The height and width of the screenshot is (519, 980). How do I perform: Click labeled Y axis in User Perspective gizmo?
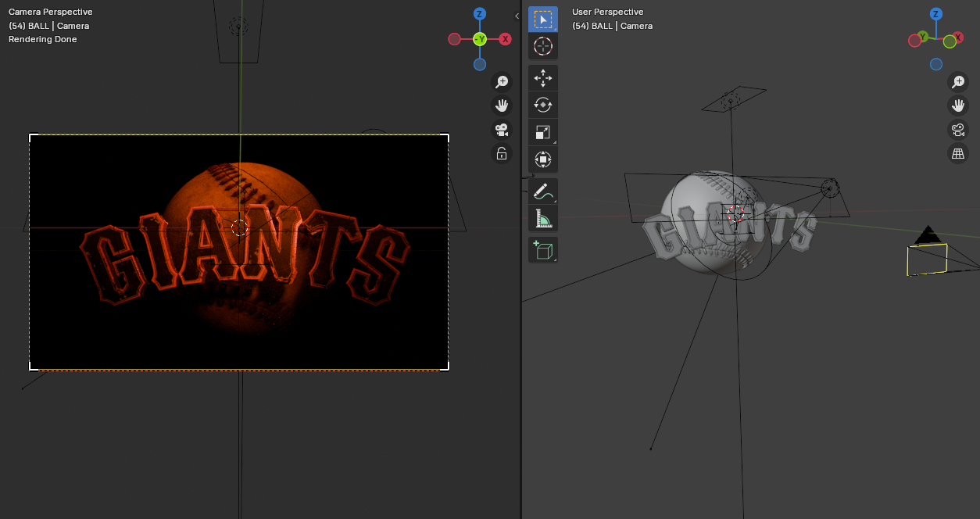(x=923, y=37)
